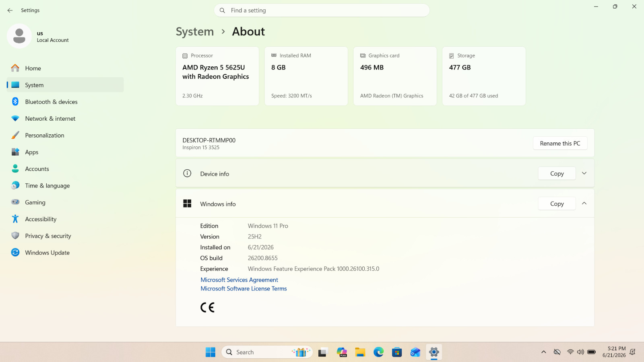Click the Installed RAM info card
This screenshot has height=362, width=644.
tap(306, 76)
